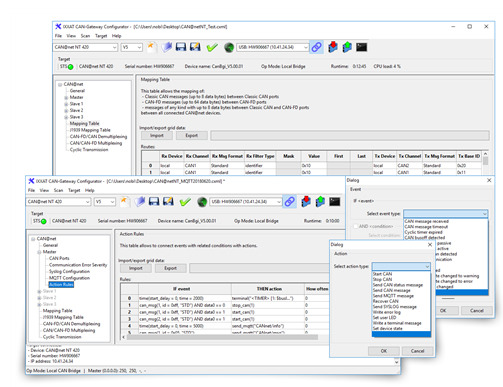503x387 pixels.
Task: Click Cancel in the Event dialog
Action: (477, 311)
